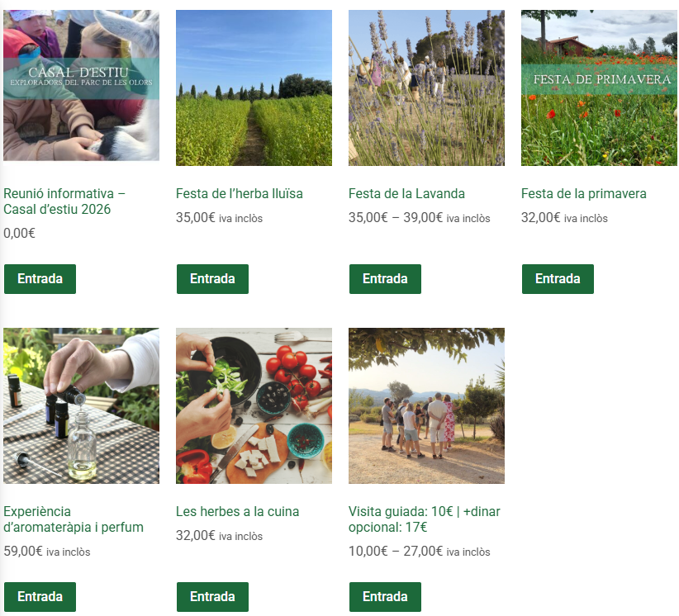
Task: Click Entrada under Reunió informativa Casal d'estiu
Action: (40, 279)
